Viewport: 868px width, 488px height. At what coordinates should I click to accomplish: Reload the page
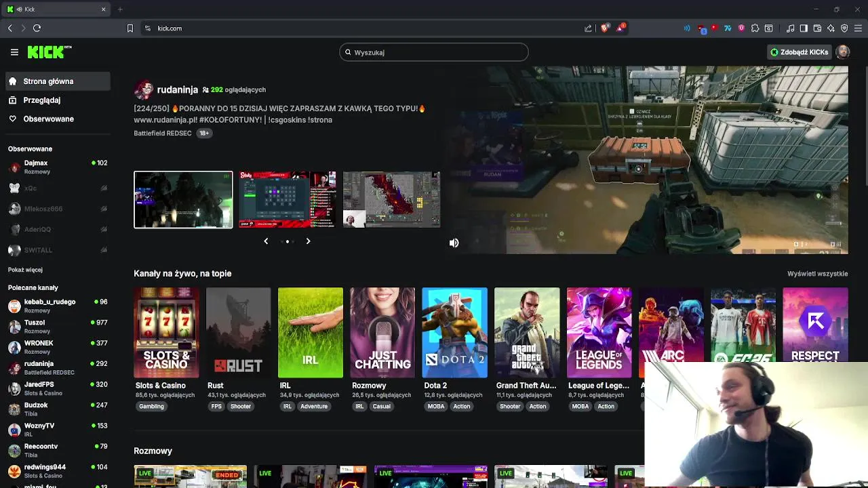click(x=37, y=28)
